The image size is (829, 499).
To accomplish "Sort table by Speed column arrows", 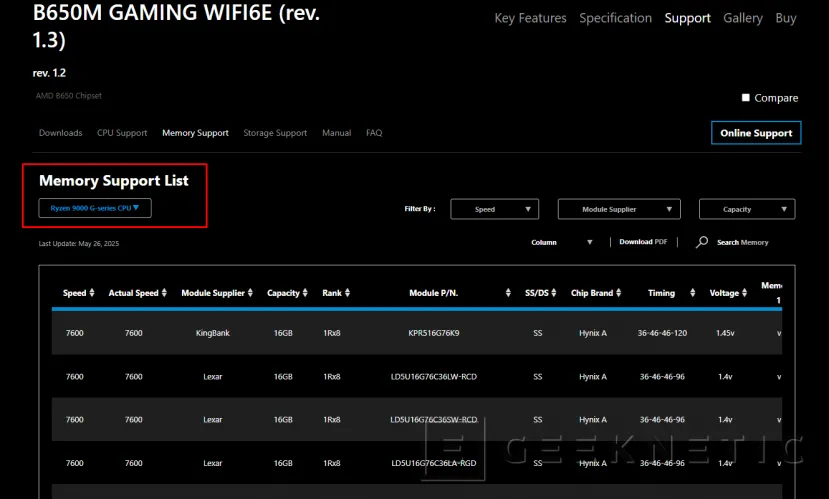I will tap(92, 293).
